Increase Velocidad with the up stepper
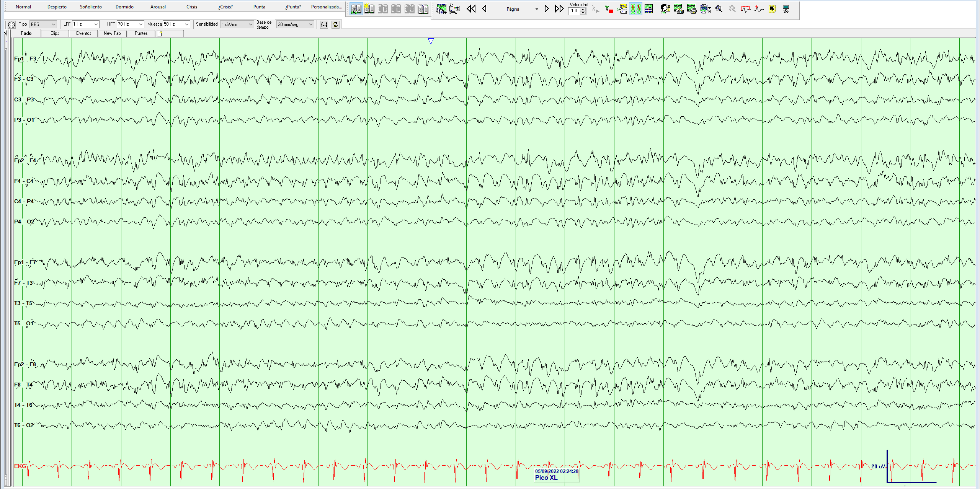 (583, 9)
